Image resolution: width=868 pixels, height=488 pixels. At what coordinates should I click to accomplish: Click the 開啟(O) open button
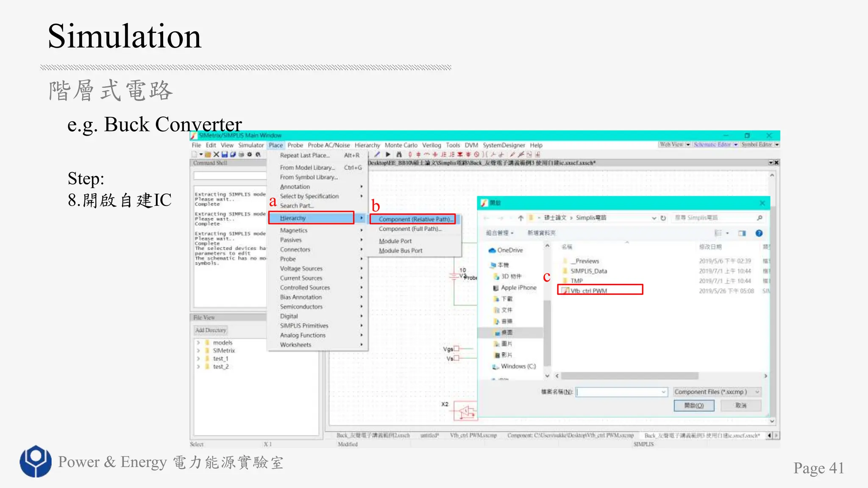coord(694,405)
